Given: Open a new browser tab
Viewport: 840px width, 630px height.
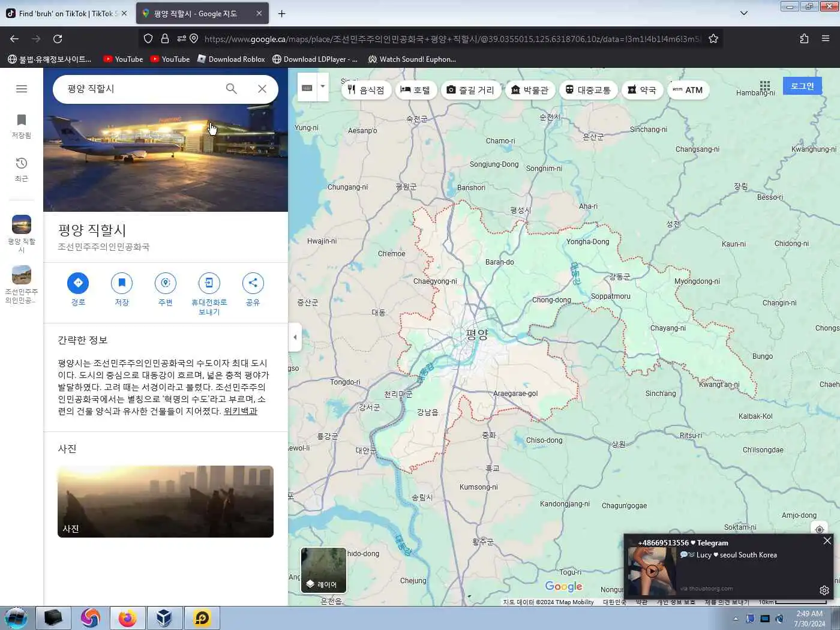Looking at the screenshot, I should pyautogui.click(x=281, y=13).
